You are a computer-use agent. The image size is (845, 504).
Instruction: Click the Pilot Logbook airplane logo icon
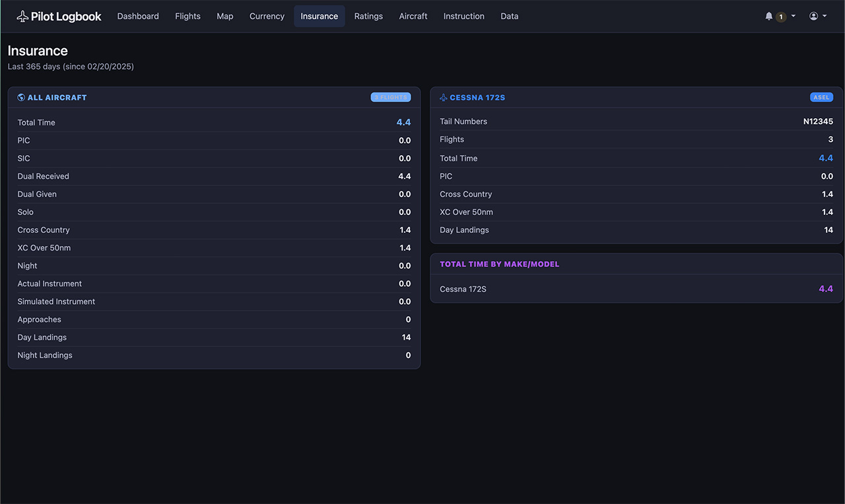pos(22,16)
